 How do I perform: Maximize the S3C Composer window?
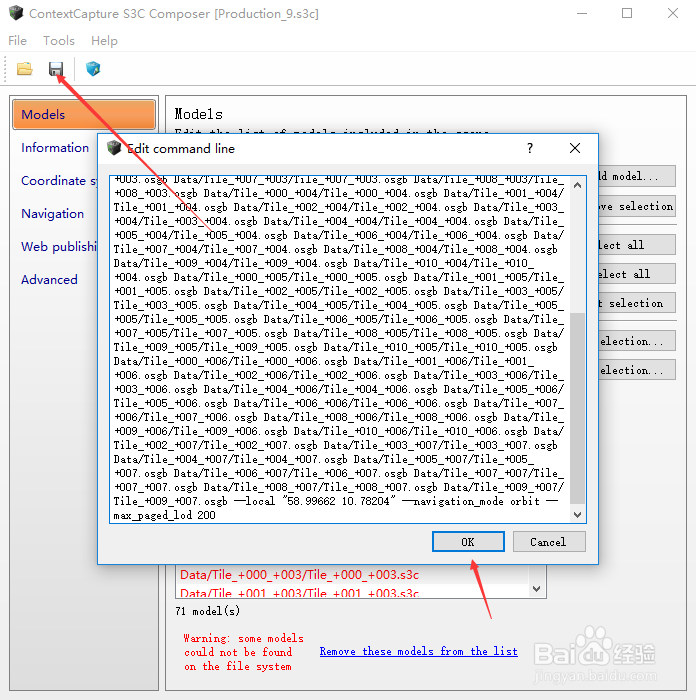[627, 13]
